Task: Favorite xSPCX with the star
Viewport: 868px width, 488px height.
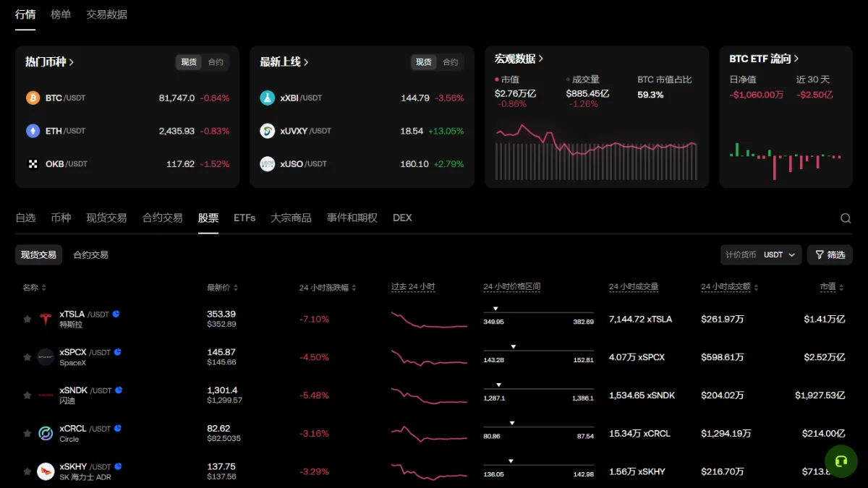Action: click(27, 357)
